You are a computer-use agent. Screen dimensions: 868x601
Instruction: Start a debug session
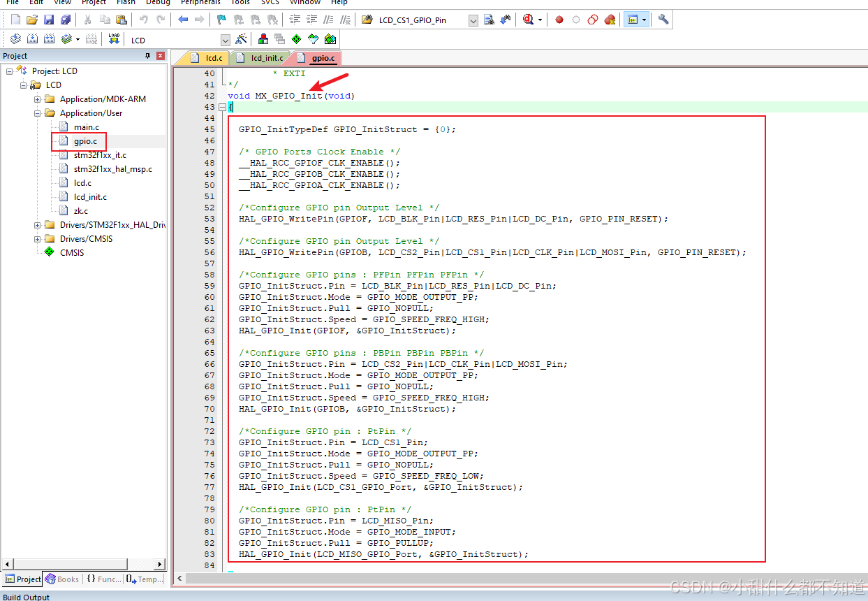point(528,19)
